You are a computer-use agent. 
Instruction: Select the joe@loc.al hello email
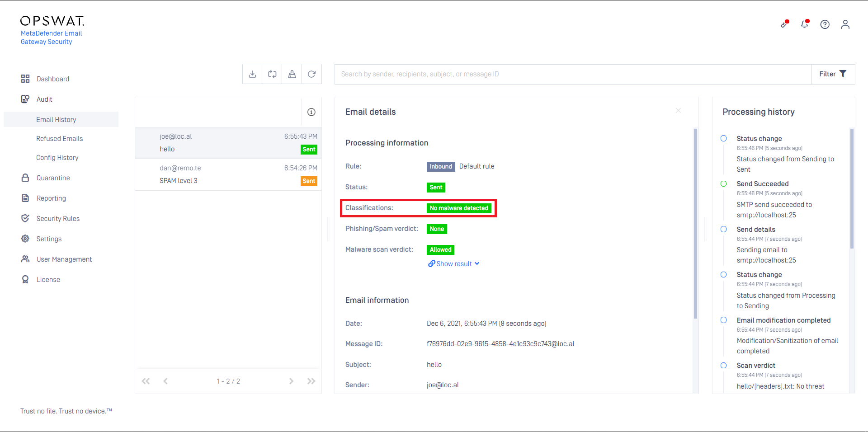(x=228, y=143)
